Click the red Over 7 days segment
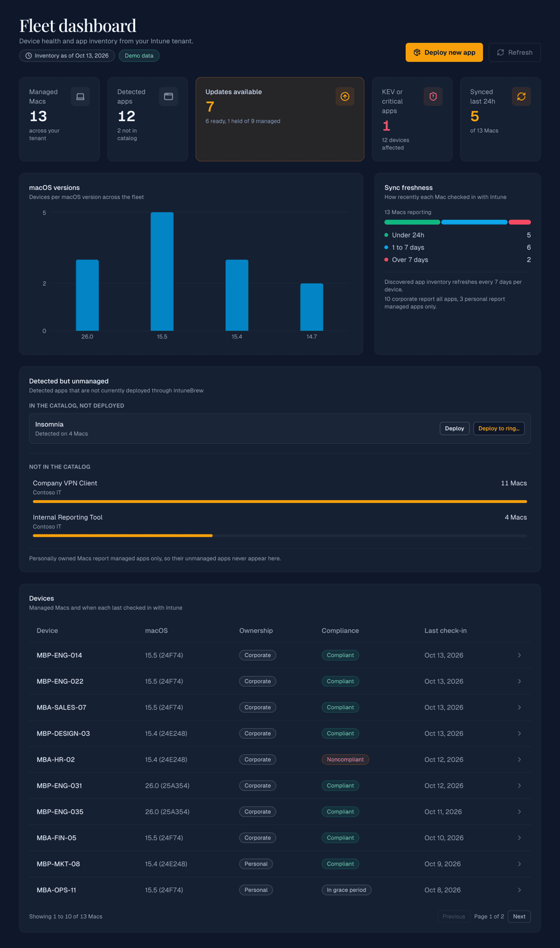This screenshot has width=560, height=948. (x=520, y=222)
